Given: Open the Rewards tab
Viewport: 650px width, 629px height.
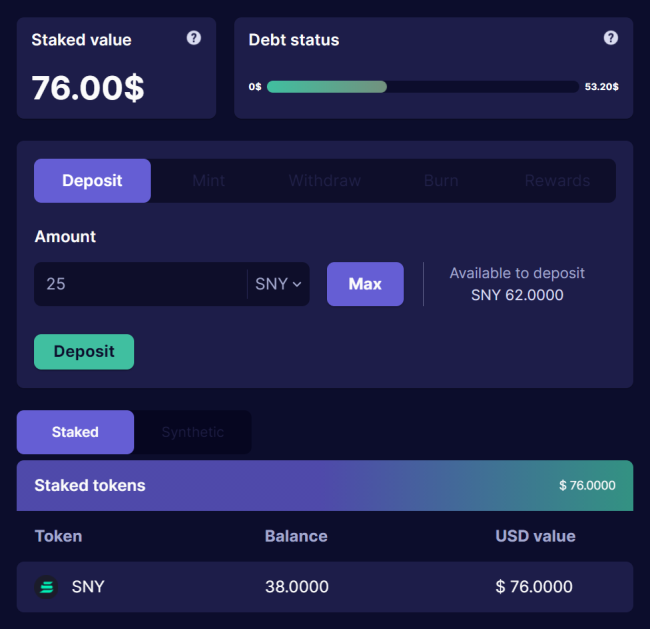Looking at the screenshot, I should coord(557,181).
